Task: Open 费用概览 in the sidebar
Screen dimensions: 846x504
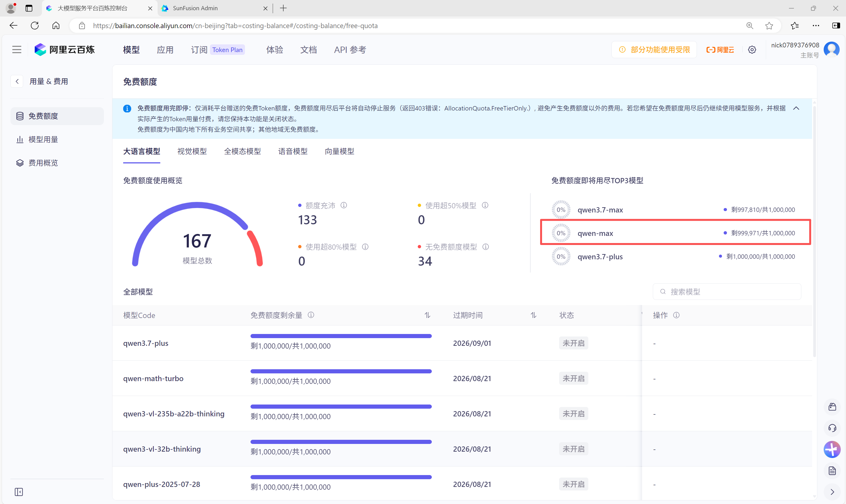Action: click(57, 163)
